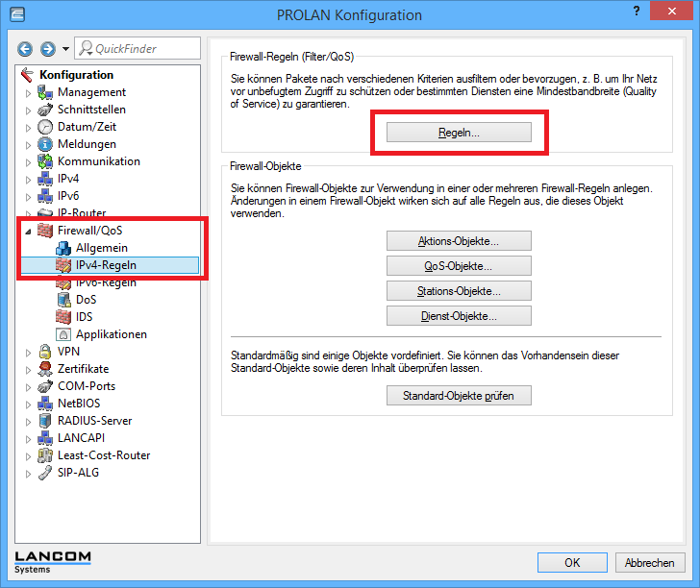Screen dimensions: 700x588
Task: Open the navigation history dropdown arrow
Action: 65,49
